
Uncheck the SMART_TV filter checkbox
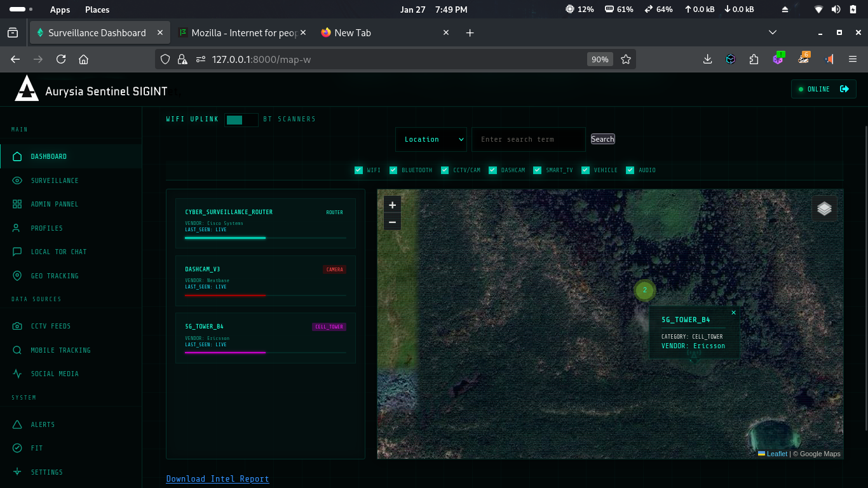pyautogui.click(x=538, y=170)
